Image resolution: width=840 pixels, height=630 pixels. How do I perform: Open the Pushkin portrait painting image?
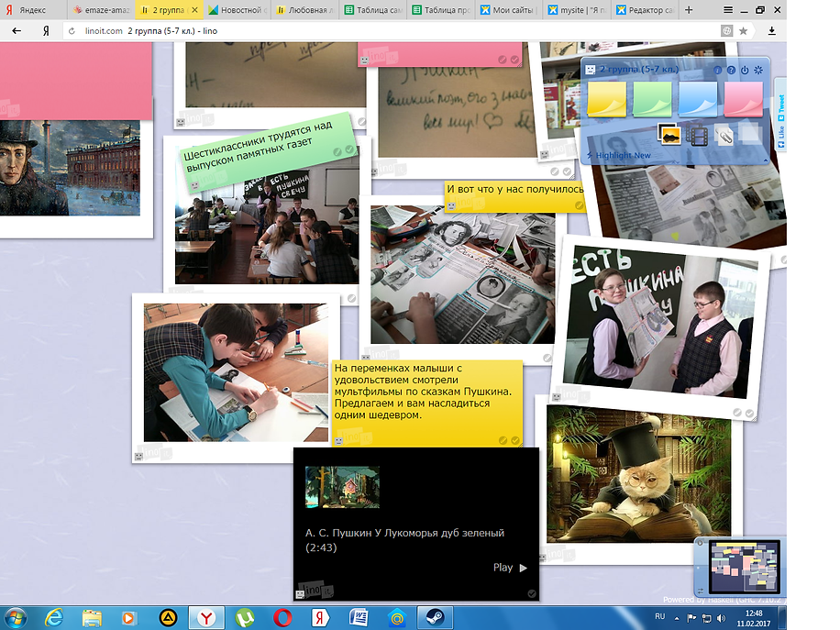coord(70,168)
